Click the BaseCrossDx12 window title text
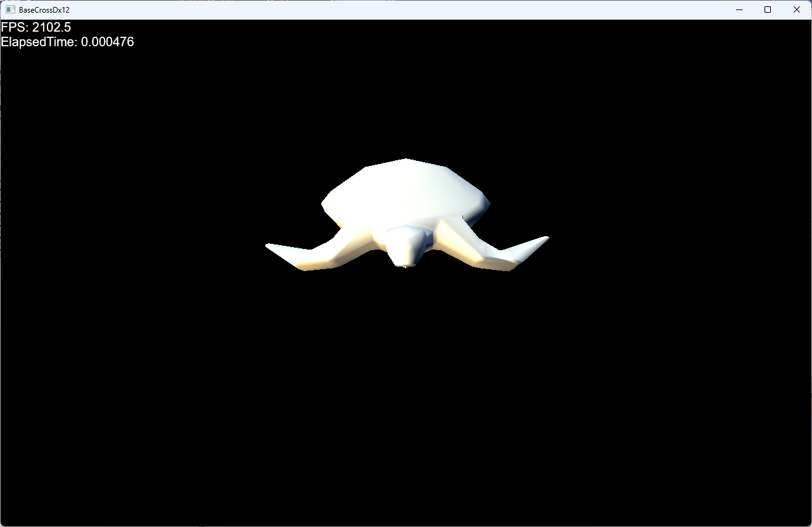Viewport: 812px width, 527px height. pos(44,10)
